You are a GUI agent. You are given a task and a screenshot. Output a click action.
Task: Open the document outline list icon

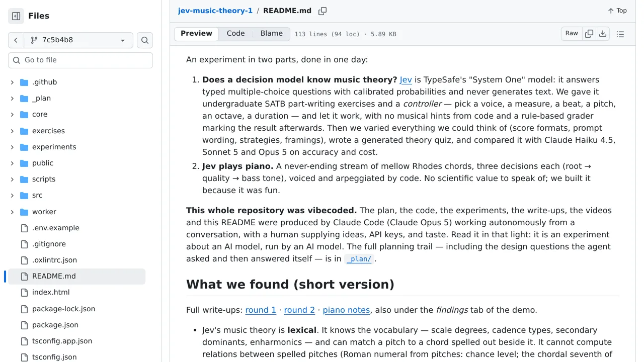(620, 34)
